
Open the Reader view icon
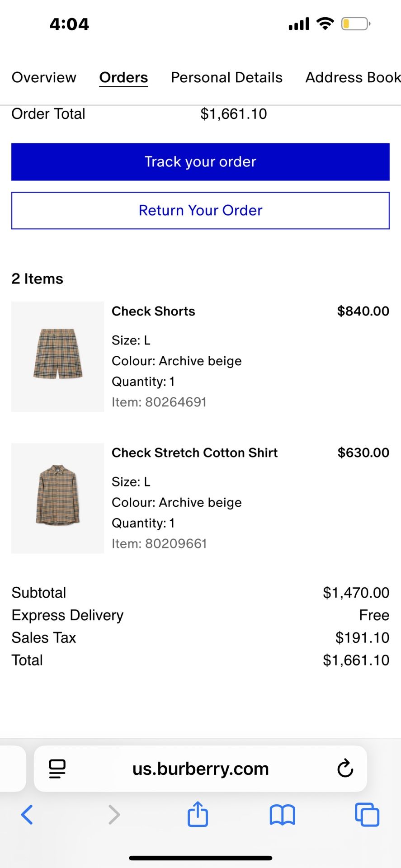point(57,768)
